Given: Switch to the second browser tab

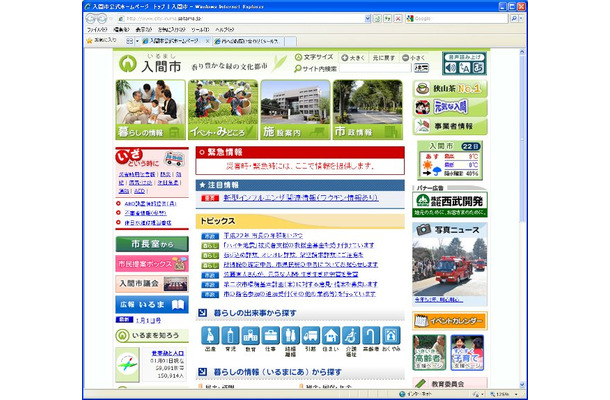Looking at the screenshot, I should tap(243, 42).
